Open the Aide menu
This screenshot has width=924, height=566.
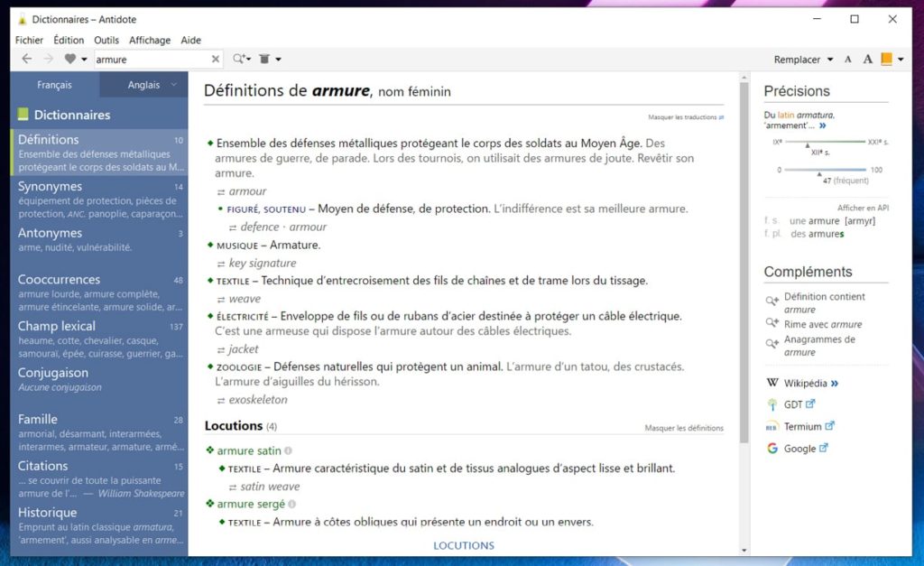pos(191,40)
